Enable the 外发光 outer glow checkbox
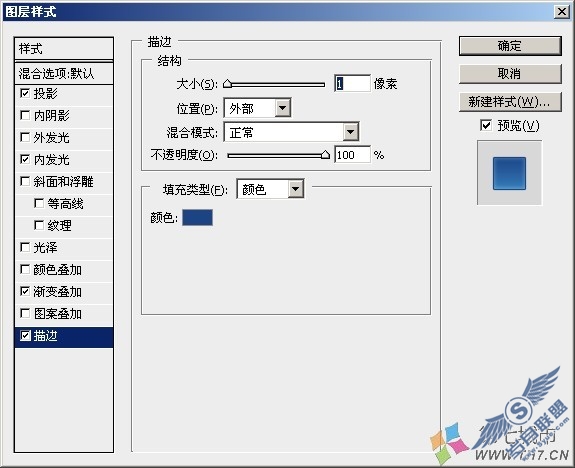575x468 pixels. 25,137
